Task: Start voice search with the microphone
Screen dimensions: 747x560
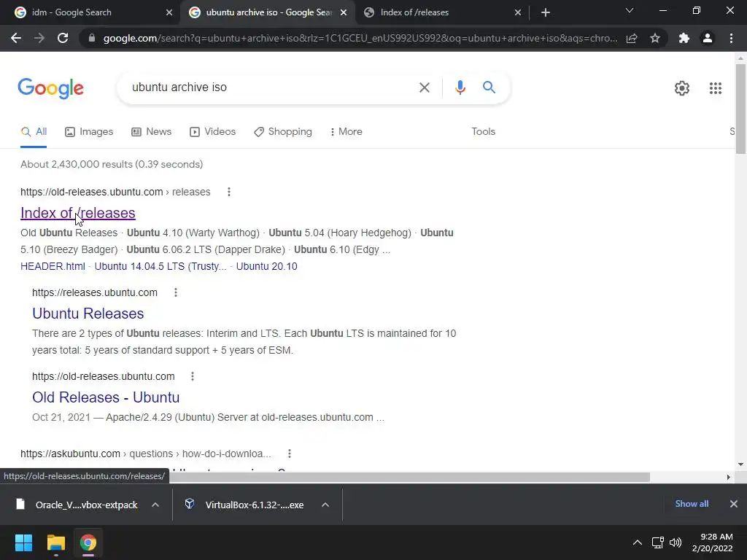Action: [x=460, y=87]
